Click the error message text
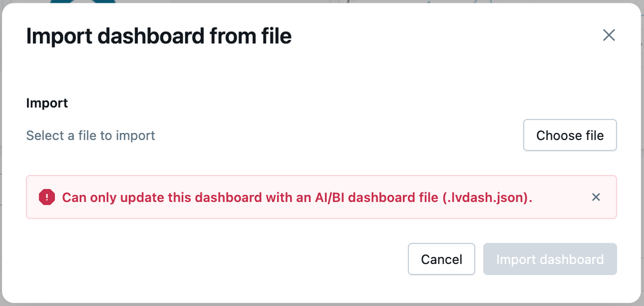The width and height of the screenshot is (644, 306). click(297, 198)
